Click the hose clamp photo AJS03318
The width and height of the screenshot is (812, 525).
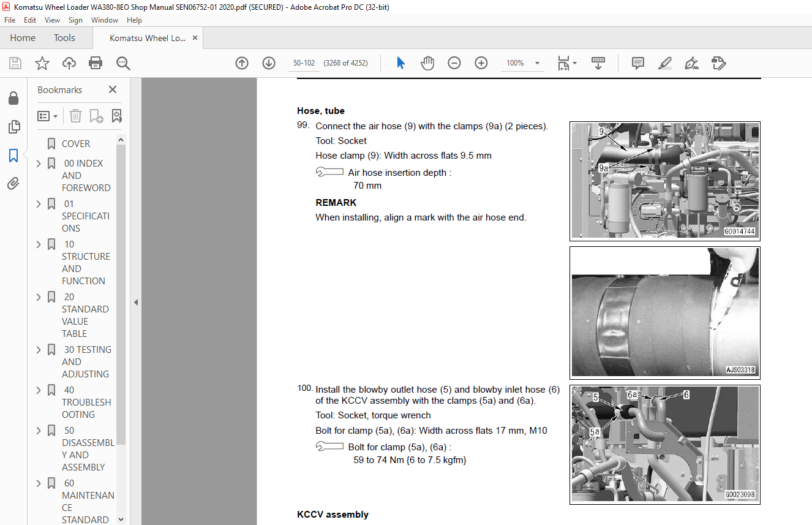pyautogui.click(x=665, y=312)
